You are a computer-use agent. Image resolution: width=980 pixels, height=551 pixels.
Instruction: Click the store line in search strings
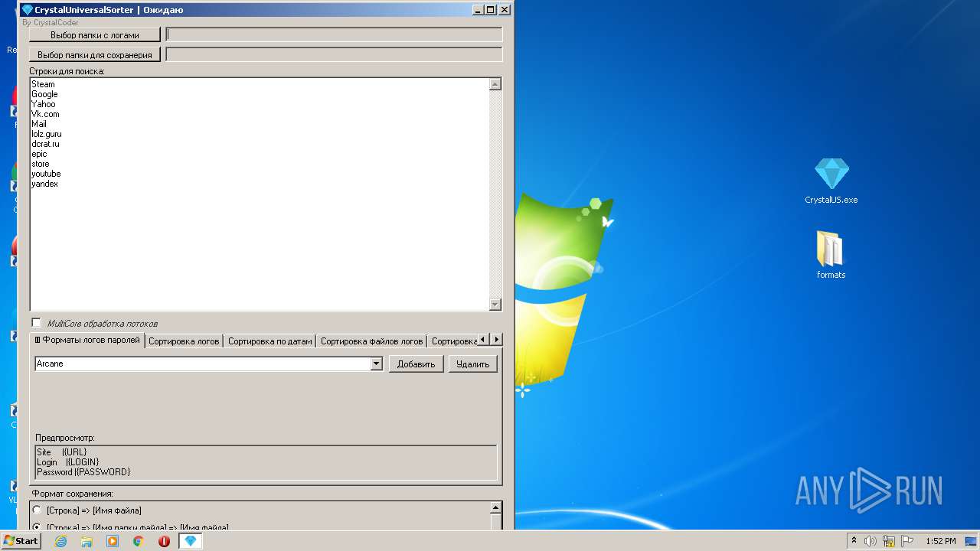[41, 164]
